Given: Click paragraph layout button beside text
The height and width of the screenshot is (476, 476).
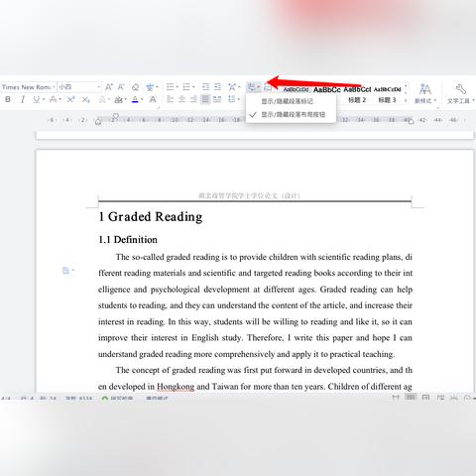Looking at the screenshot, I should 67,271.
